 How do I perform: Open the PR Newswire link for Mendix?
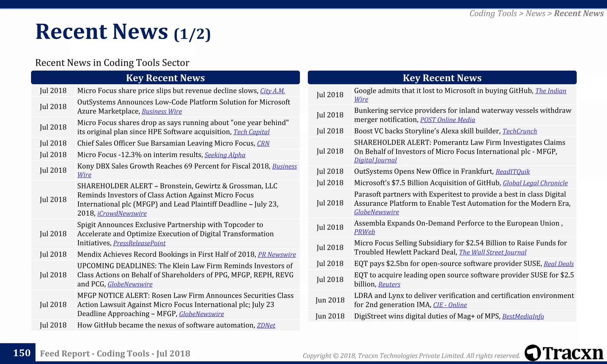(x=277, y=255)
